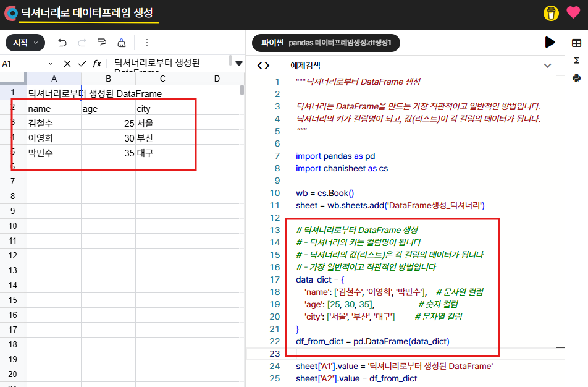Open the three-dot more options menu
Image resolution: width=588 pixels, height=387 pixels.
[147, 43]
